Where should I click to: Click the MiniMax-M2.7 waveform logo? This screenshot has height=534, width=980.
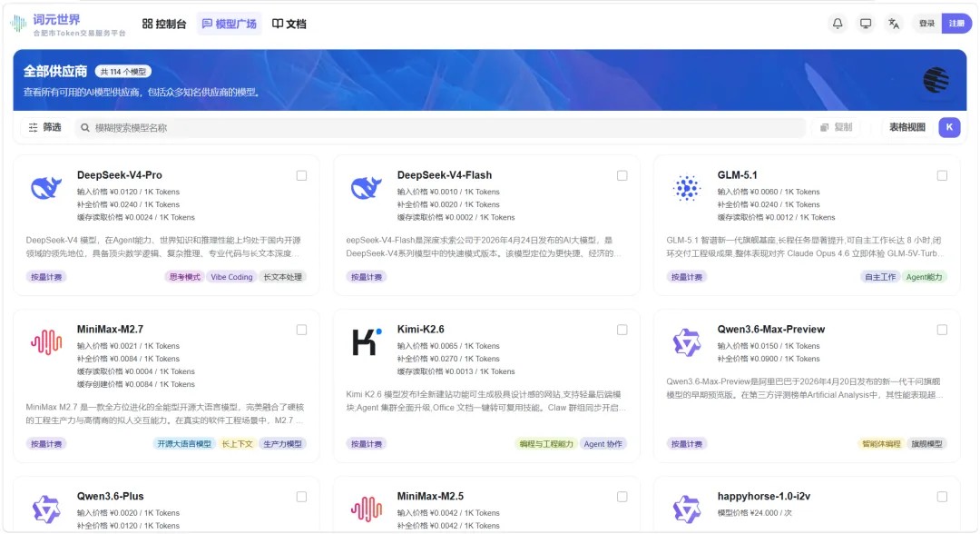pyautogui.click(x=46, y=342)
